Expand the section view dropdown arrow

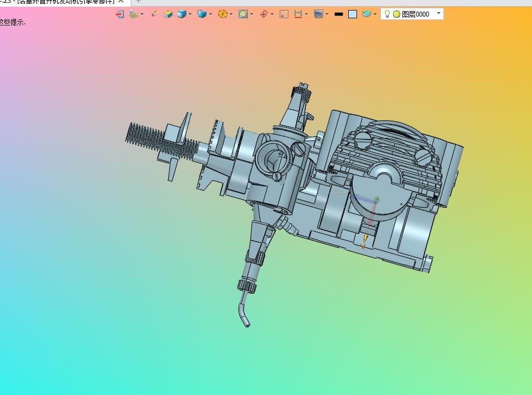click(251, 14)
